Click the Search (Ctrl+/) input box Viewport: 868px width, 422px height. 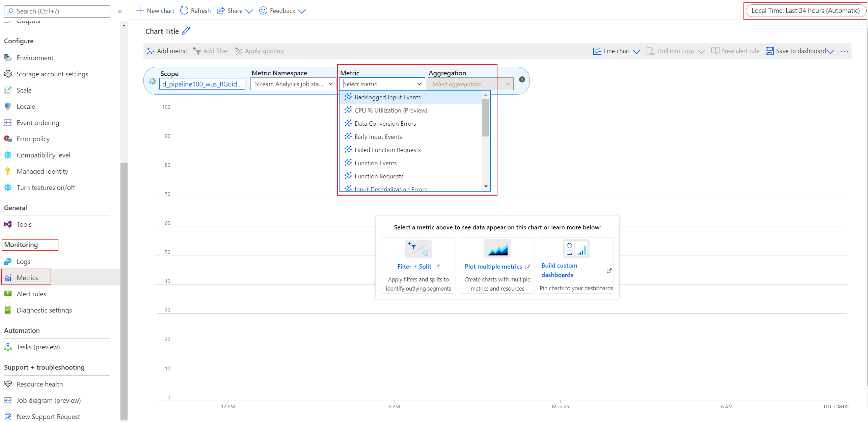(57, 11)
